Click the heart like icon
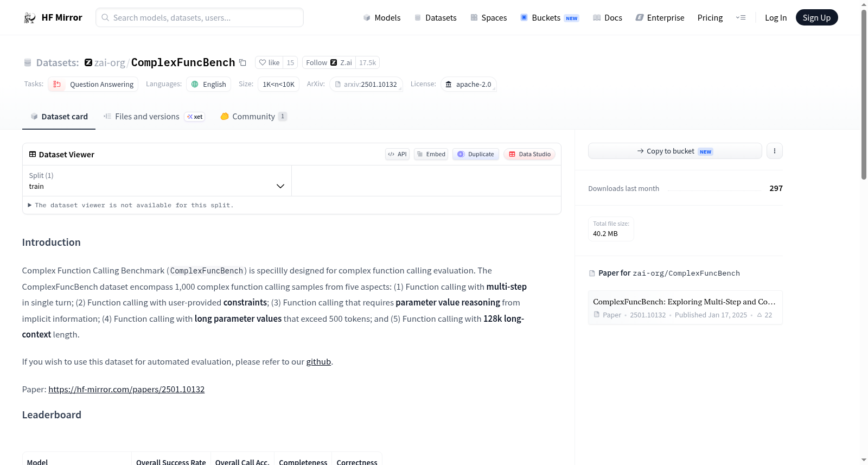 tap(263, 63)
